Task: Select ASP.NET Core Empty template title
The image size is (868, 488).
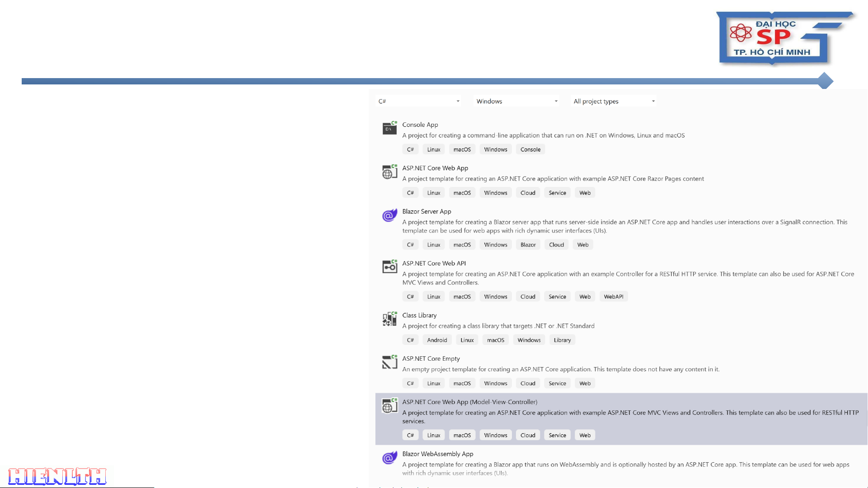Action: click(431, 358)
